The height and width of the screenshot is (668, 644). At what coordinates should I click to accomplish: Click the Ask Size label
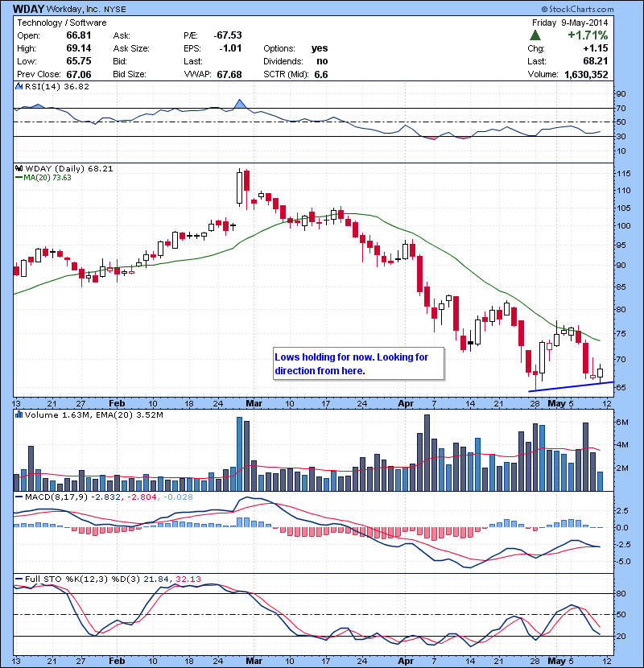[131, 48]
